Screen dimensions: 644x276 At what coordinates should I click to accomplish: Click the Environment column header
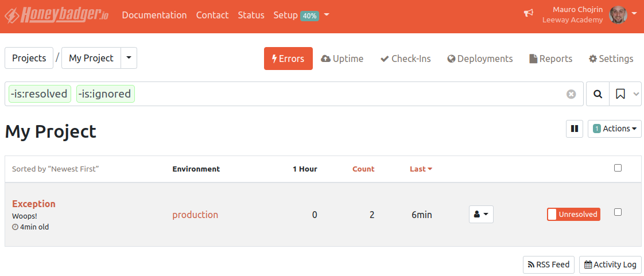pyautogui.click(x=196, y=169)
